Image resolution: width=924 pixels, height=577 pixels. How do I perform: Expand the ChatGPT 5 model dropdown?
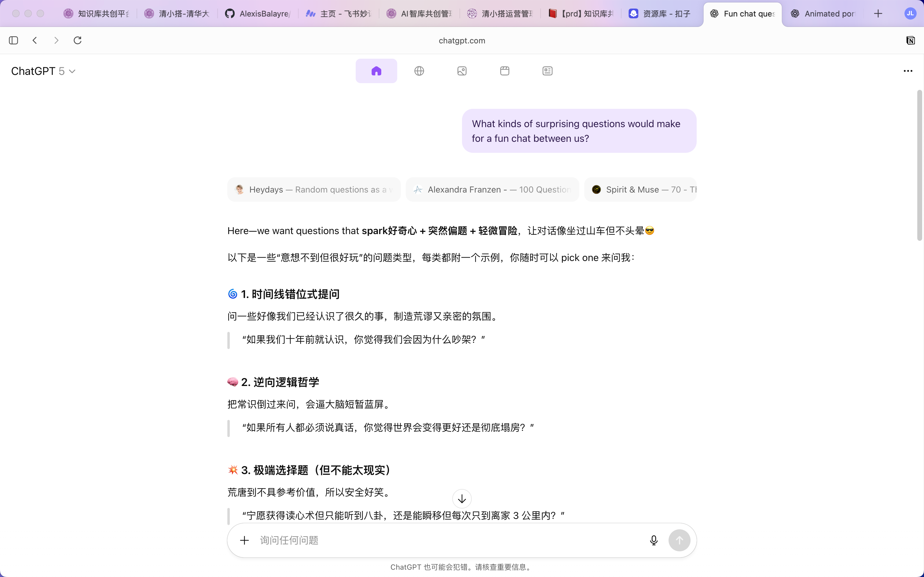(43, 72)
